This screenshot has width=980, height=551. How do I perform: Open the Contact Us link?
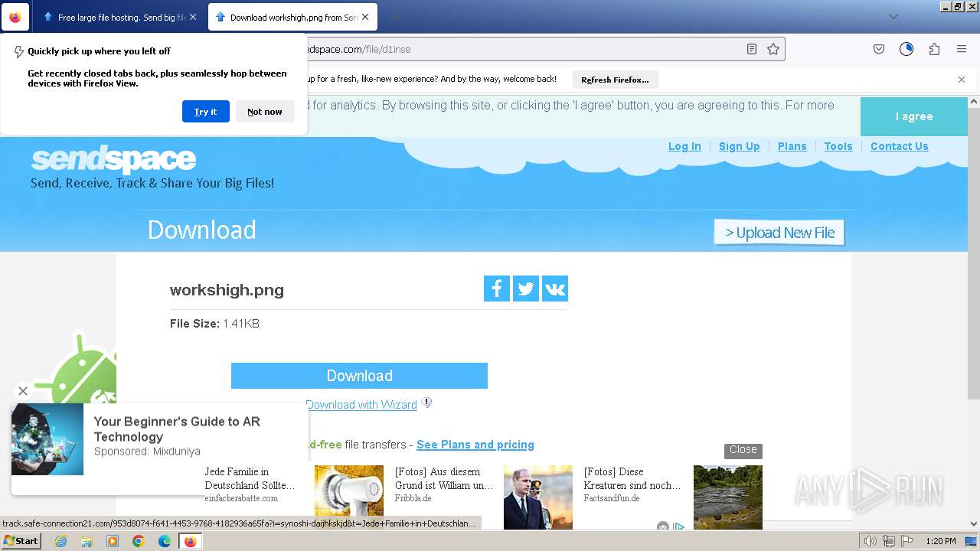pyautogui.click(x=900, y=146)
